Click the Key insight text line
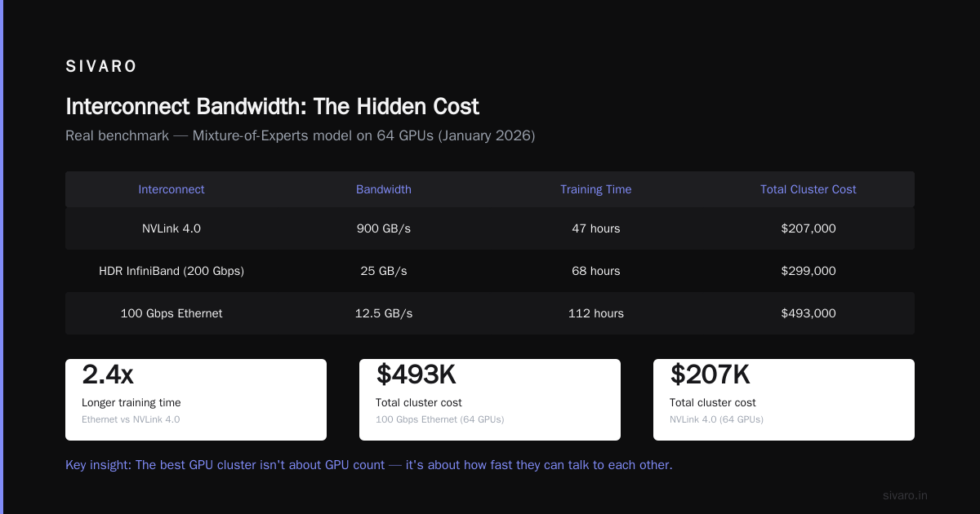This screenshot has width=980, height=514. [x=369, y=465]
